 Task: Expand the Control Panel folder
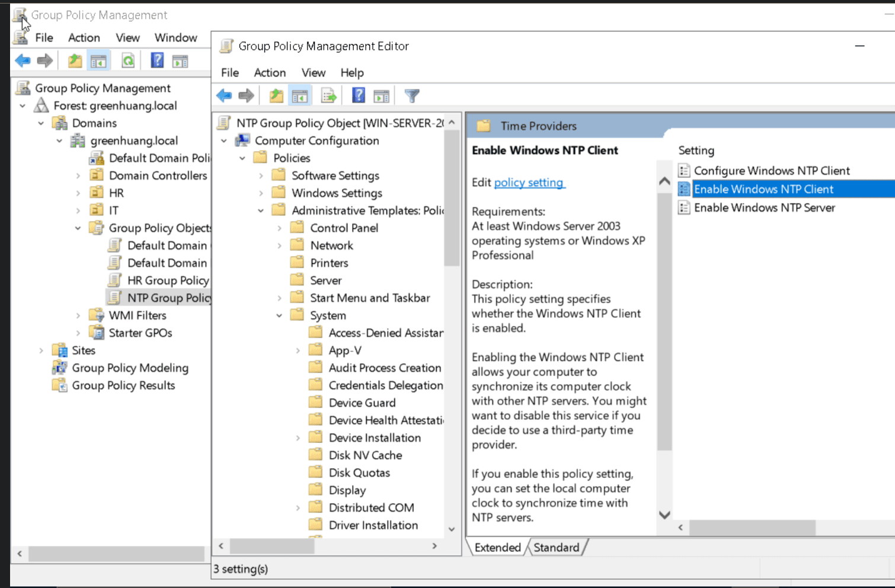click(x=279, y=228)
